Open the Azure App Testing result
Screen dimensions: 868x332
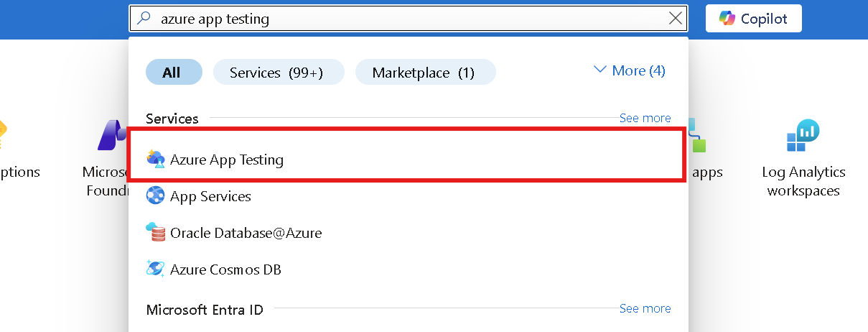point(406,160)
